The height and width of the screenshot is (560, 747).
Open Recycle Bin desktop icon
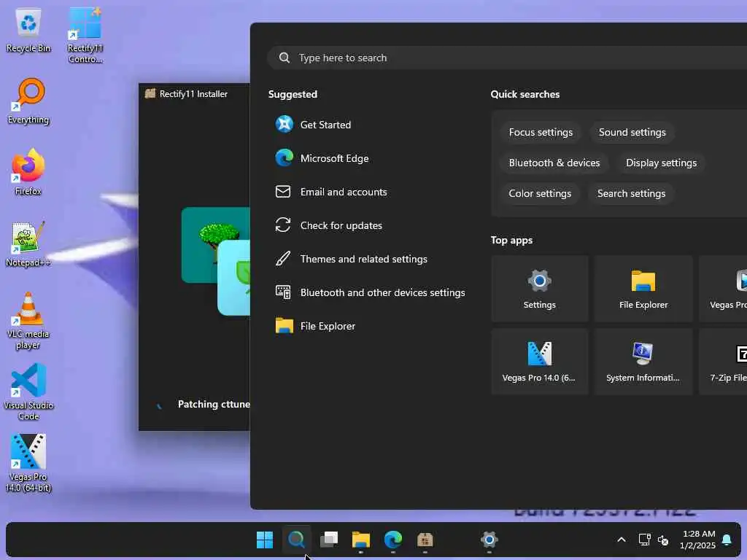pyautogui.click(x=28, y=30)
